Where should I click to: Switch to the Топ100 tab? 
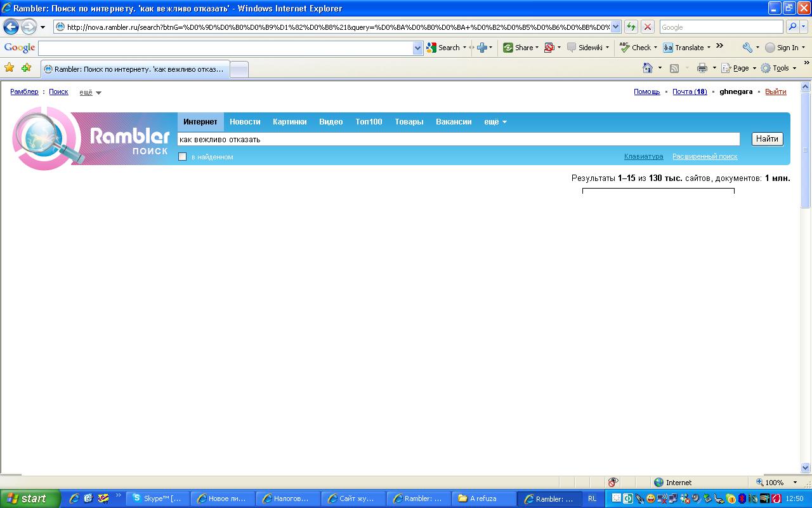369,122
